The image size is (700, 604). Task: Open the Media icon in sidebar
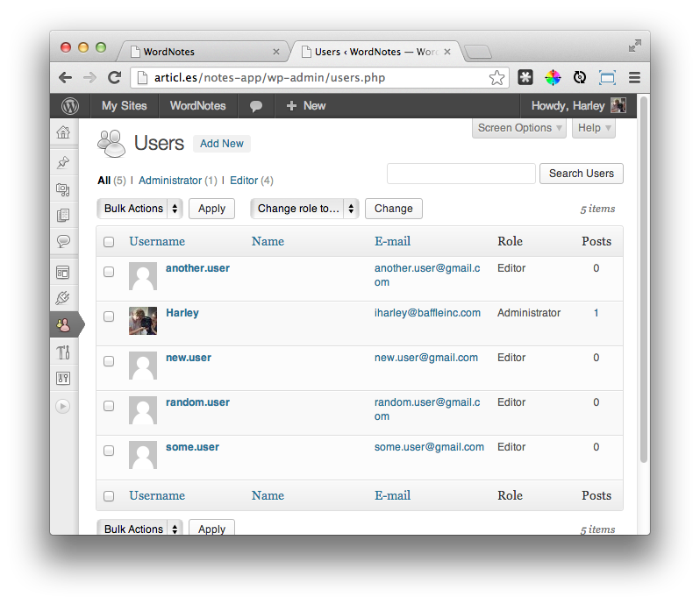click(x=63, y=189)
